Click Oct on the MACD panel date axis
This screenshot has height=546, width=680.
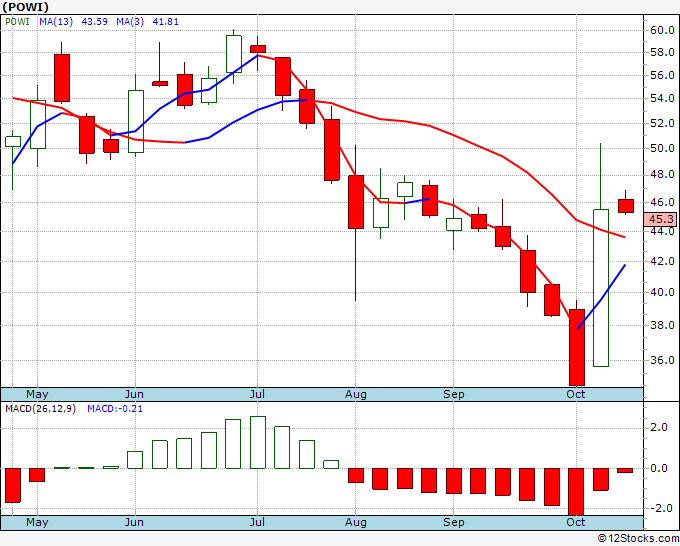click(576, 522)
